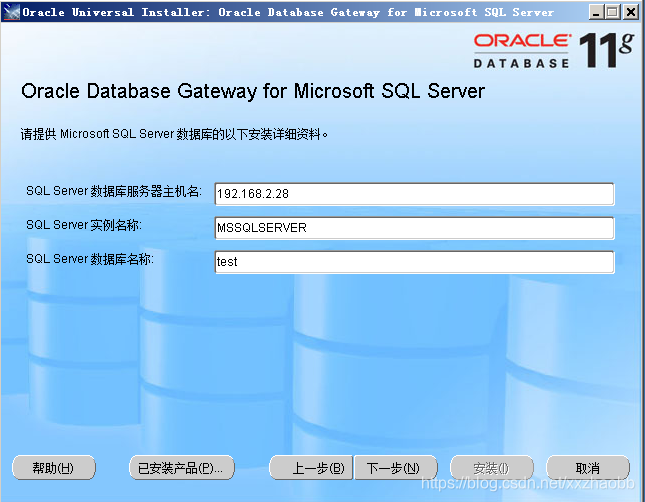Proceed with the 下一步(N) next button

click(x=395, y=468)
